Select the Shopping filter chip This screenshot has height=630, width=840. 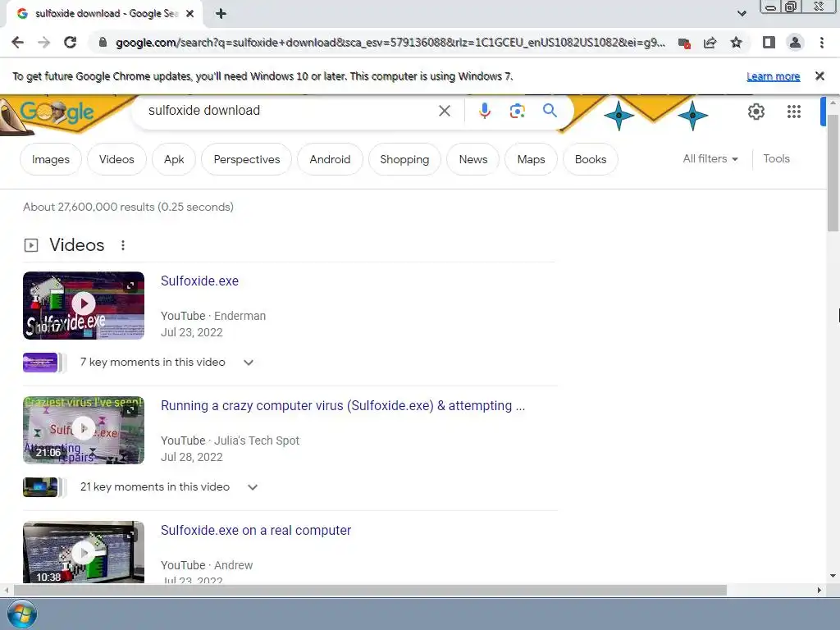[404, 159]
